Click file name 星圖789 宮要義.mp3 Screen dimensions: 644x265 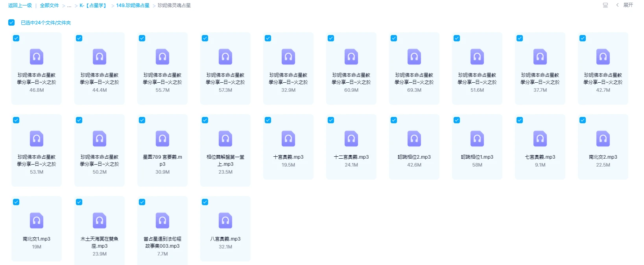click(162, 160)
